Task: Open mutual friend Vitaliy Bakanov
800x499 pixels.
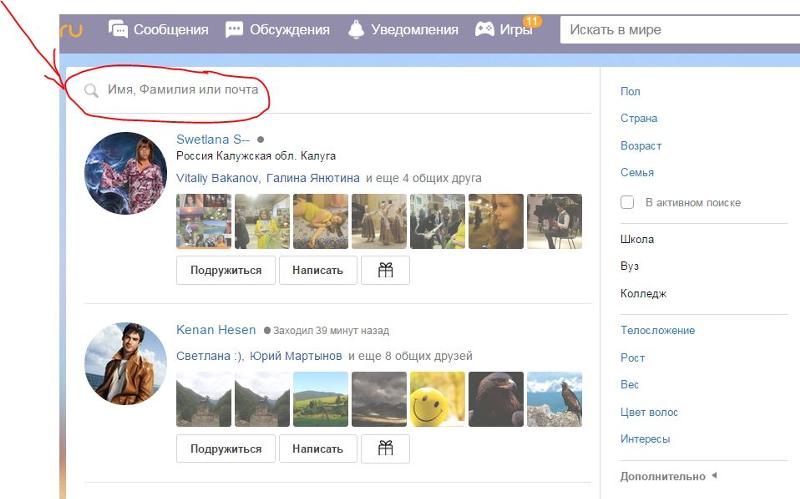Action: [217, 178]
